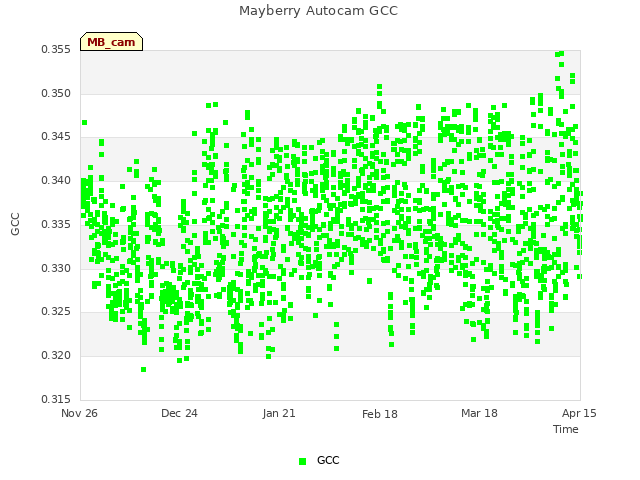The height and width of the screenshot is (480, 640).
Task: Click the GCC legend label text
Action: (328, 460)
